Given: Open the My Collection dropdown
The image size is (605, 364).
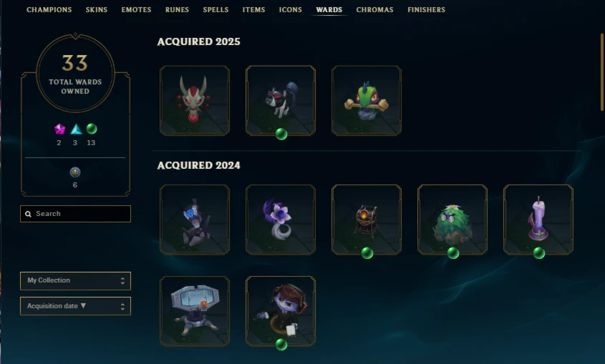Looking at the screenshot, I should 76,281.
